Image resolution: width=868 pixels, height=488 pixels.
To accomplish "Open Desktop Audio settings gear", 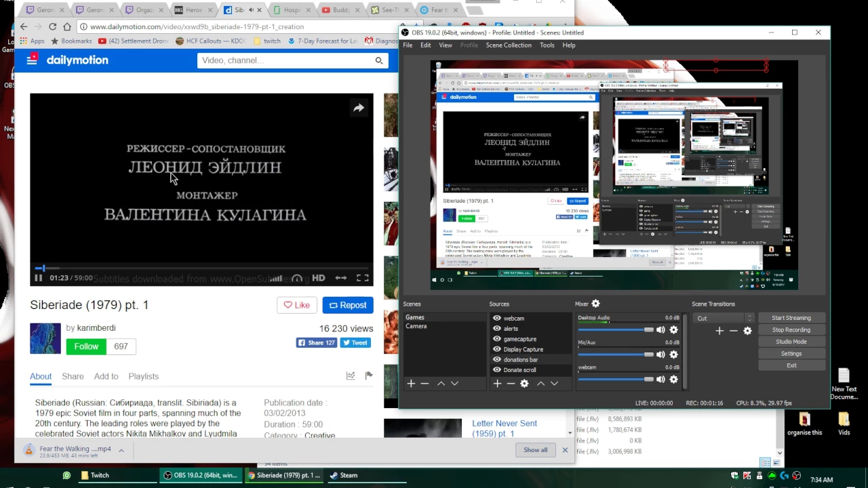I will coord(673,330).
